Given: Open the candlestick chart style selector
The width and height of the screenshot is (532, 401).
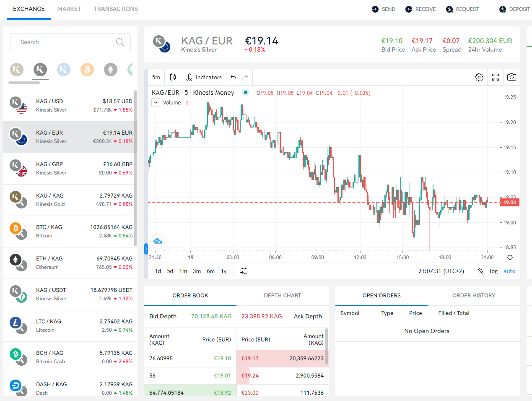Looking at the screenshot, I should [x=173, y=77].
